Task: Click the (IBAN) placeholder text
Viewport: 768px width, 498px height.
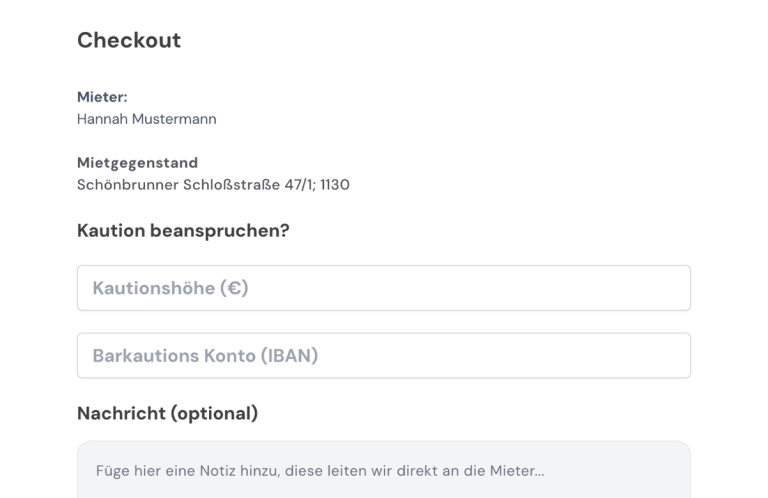Action: [289, 355]
